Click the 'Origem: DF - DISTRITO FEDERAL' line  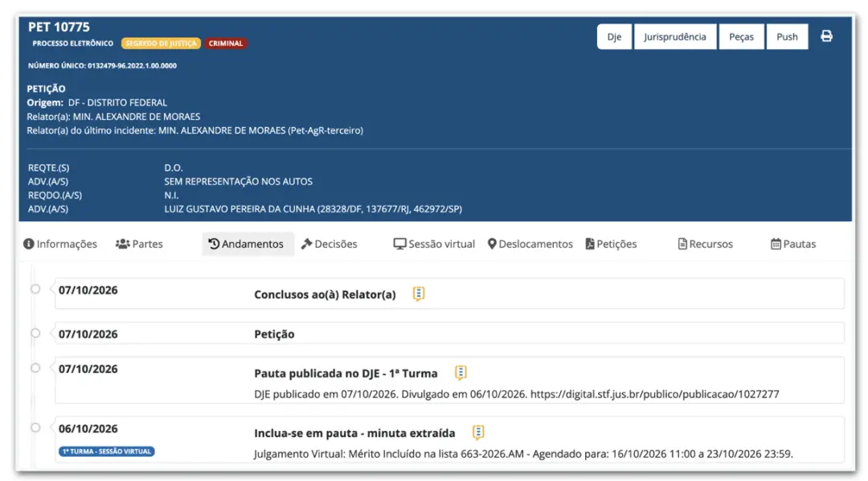coord(97,102)
